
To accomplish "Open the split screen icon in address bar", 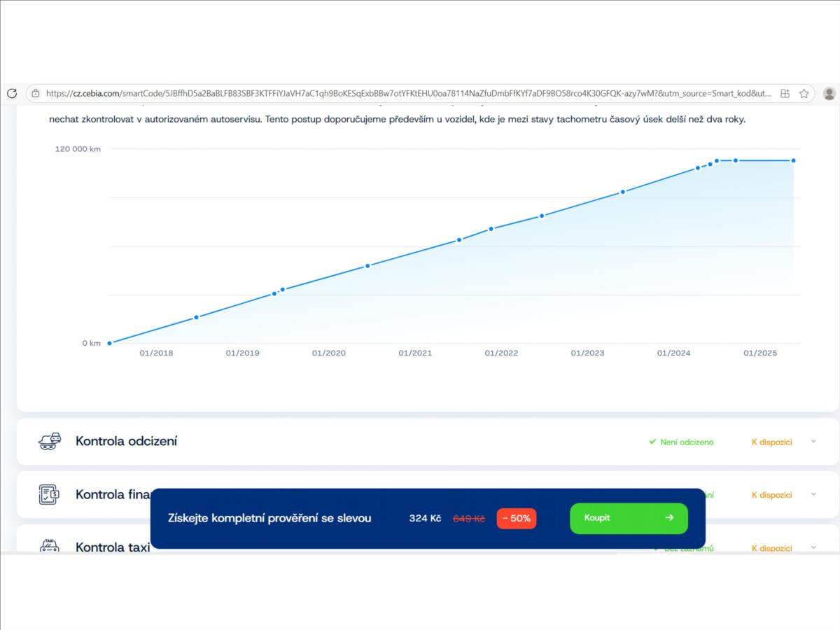I will [x=785, y=93].
